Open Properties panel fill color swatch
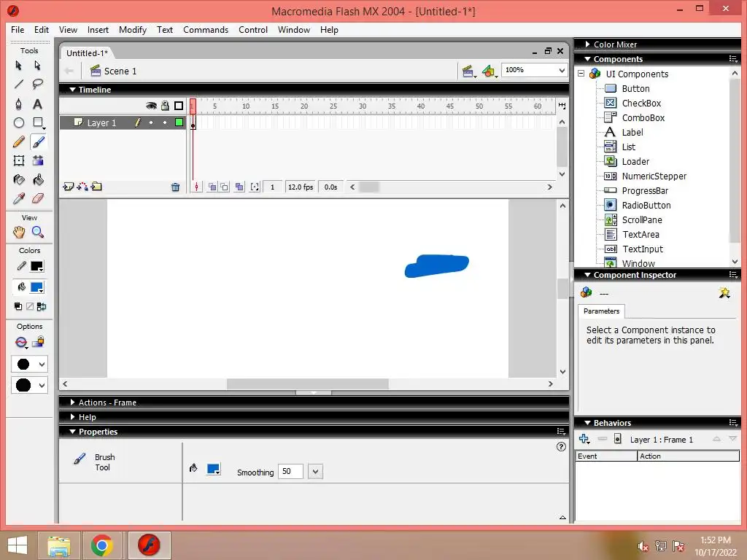Screen dimensions: 747x560 214,469
